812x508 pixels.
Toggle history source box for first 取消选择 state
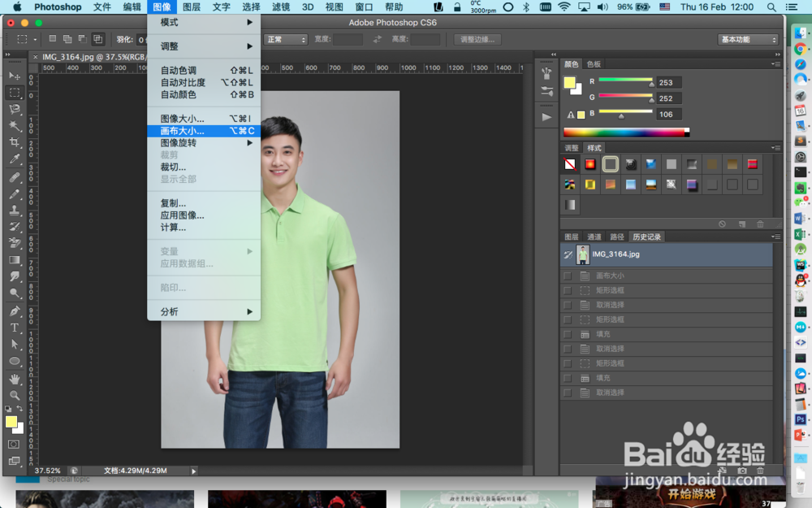click(568, 306)
